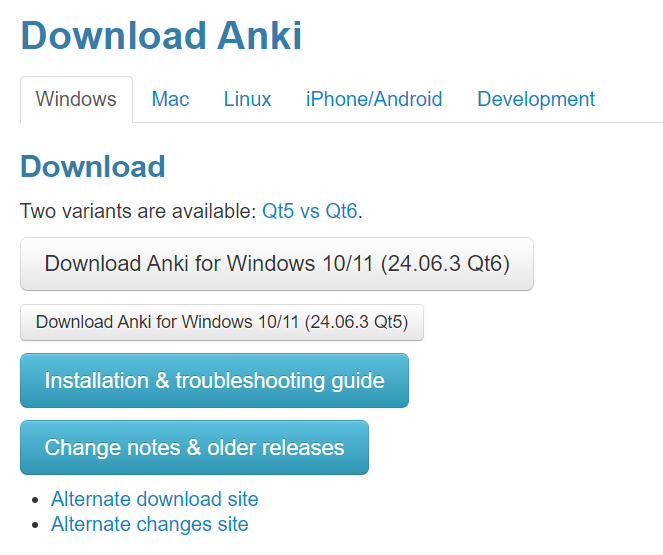The height and width of the screenshot is (555, 663).
Task: Click the bullet beside Alternate changes site
Action: pyautogui.click(x=35, y=525)
